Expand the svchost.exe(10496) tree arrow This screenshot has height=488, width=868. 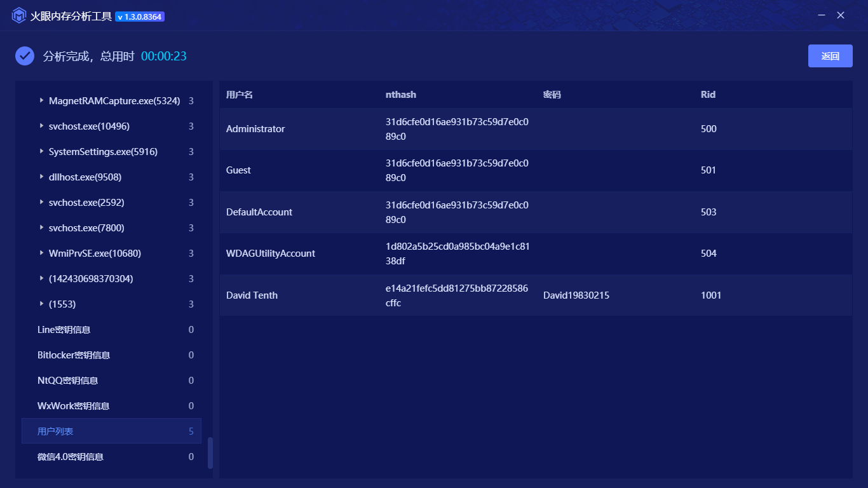pos(42,126)
